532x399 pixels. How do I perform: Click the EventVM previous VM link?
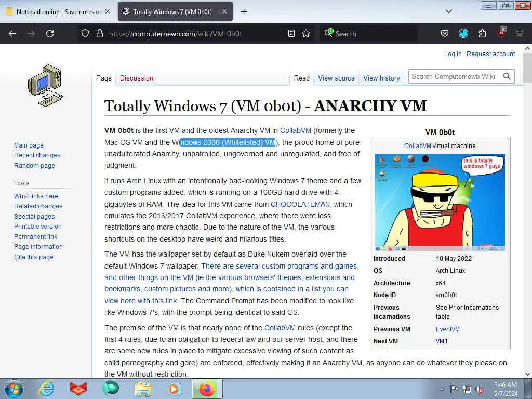click(447, 329)
